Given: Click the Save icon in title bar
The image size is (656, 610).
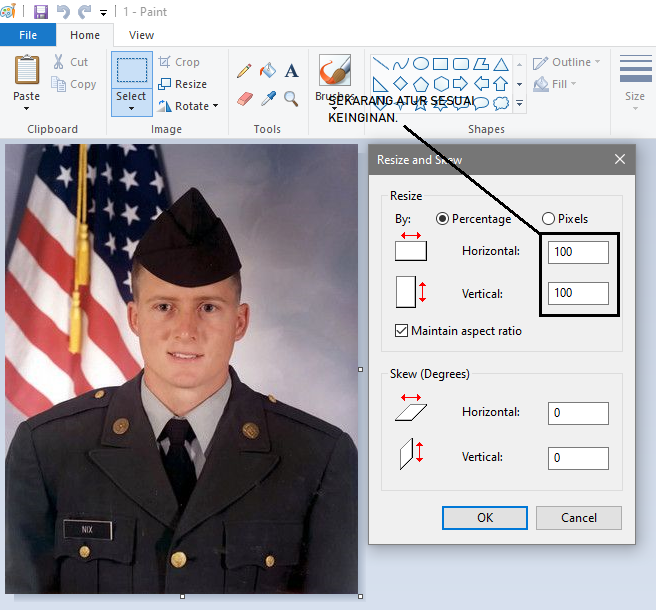Looking at the screenshot, I should (x=41, y=12).
